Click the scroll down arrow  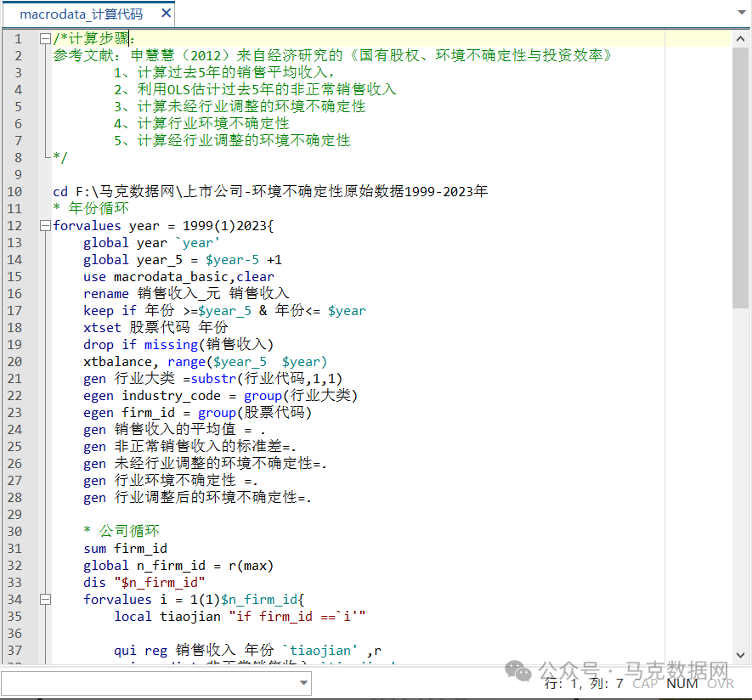click(x=740, y=655)
